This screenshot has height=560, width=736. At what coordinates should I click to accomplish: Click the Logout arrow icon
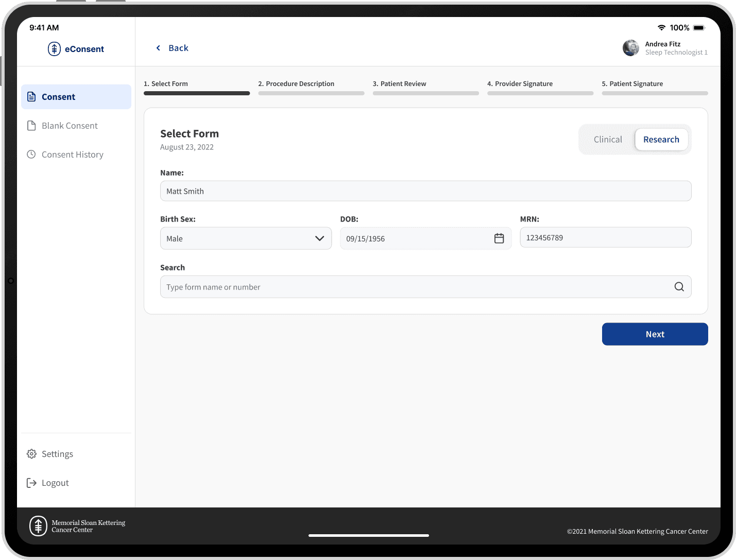pos(32,483)
